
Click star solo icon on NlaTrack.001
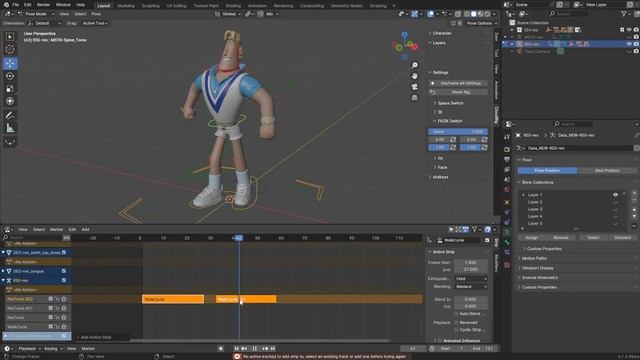64,308
